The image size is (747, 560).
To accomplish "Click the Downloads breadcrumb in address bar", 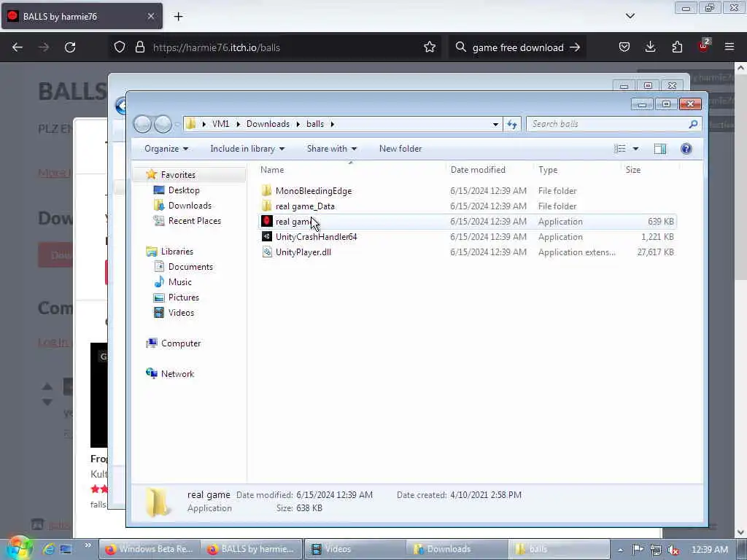I will (268, 124).
